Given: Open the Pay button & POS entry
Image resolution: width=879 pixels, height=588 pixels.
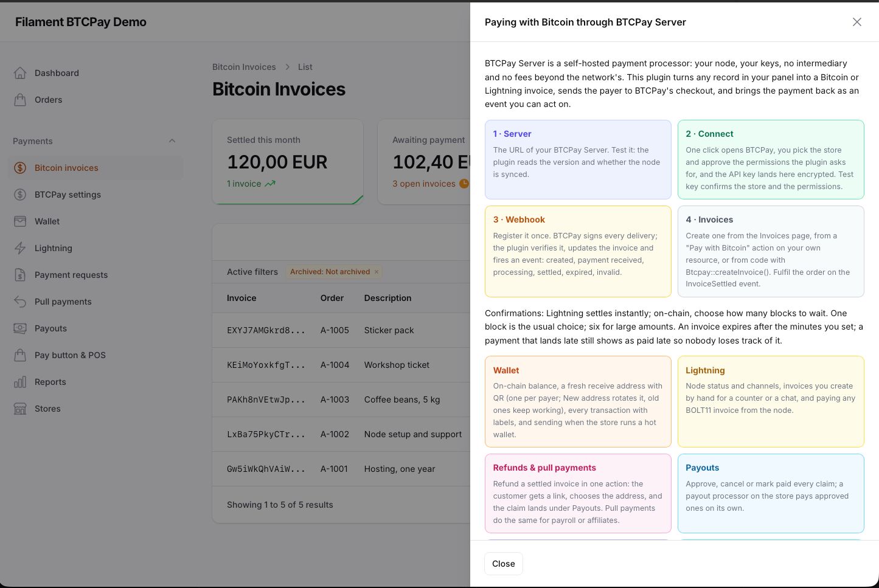Looking at the screenshot, I should click(x=95, y=355).
